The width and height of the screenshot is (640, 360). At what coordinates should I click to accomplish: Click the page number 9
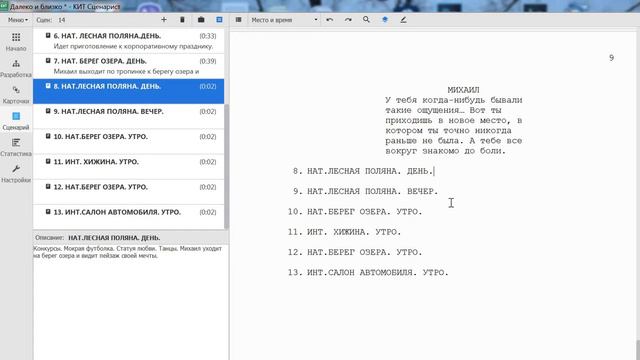pyautogui.click(x=611, y=58)
